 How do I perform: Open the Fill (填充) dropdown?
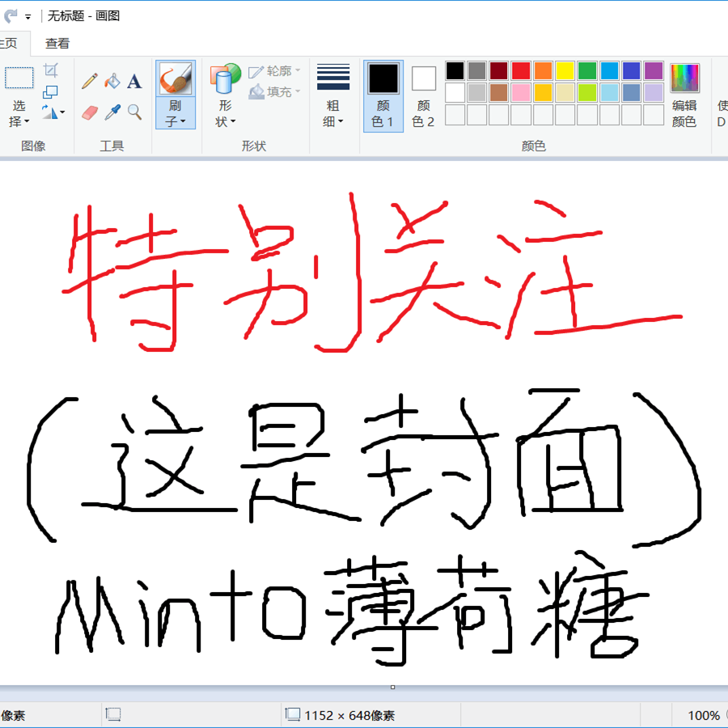298,91
